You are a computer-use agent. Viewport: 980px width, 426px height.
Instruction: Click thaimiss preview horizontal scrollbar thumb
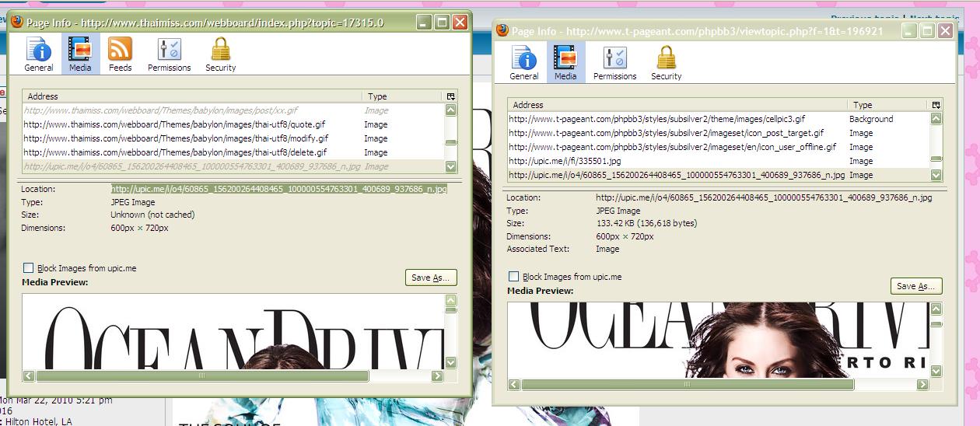pos(202,375)
